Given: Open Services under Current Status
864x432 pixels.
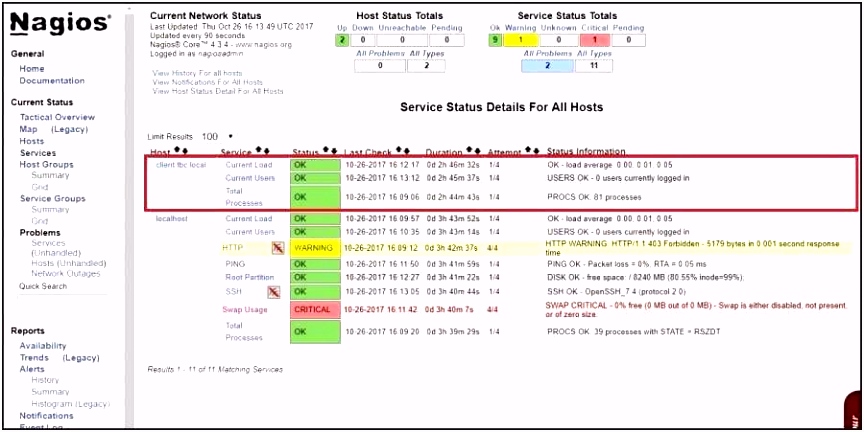Looking at the screenshot, I should coord(38,153).
